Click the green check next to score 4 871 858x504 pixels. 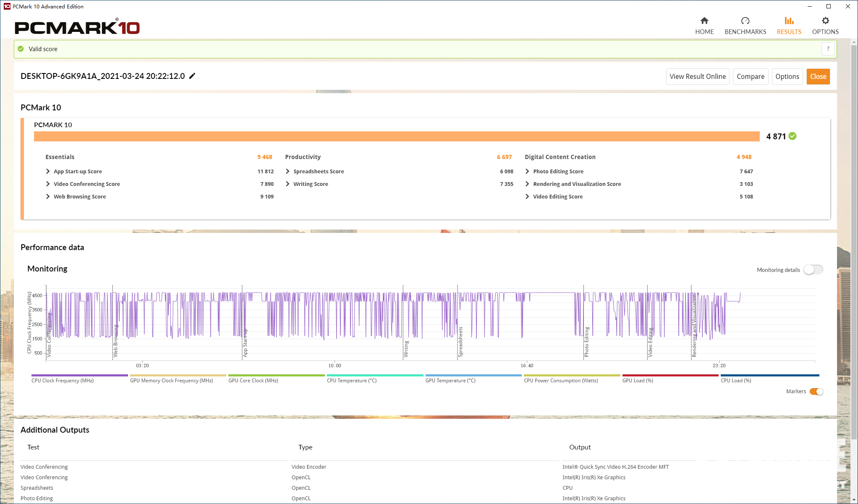(793, 136)
